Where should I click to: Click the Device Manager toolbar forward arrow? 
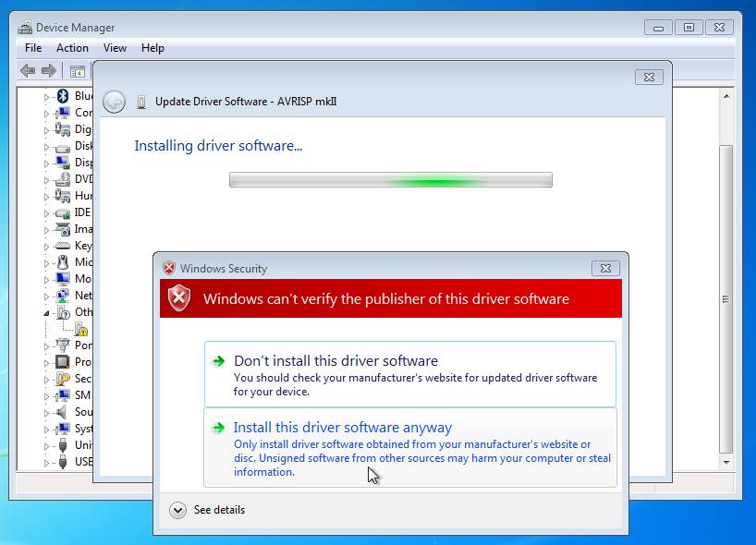point(48,71)
